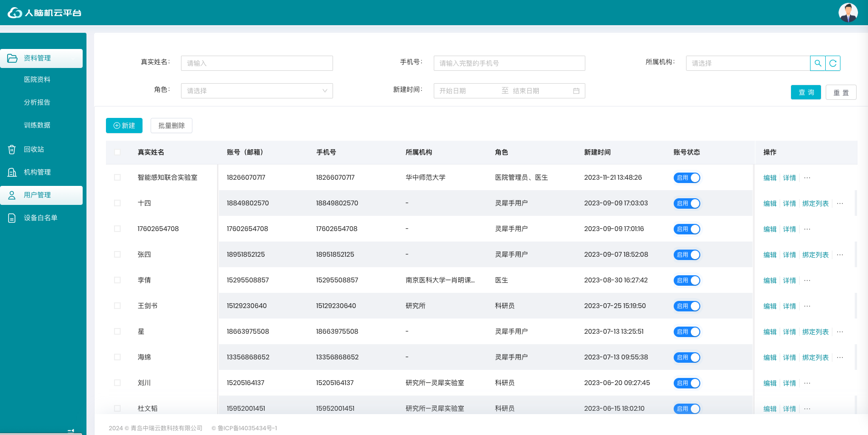Toggle the select-all checkbox in table header
The image size is (868, 435).
tap(117, 152)
